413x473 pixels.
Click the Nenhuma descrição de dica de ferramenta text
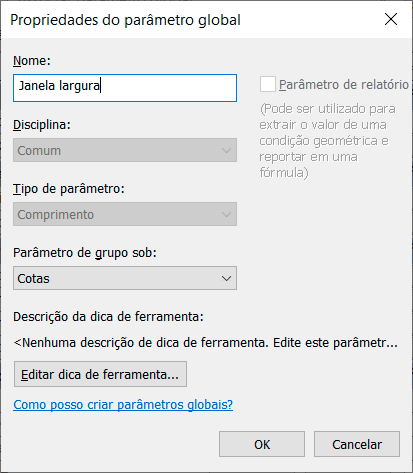[x=206, y=342]
